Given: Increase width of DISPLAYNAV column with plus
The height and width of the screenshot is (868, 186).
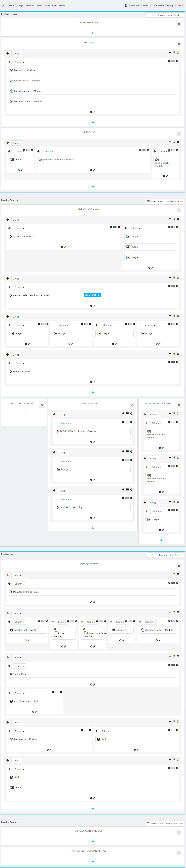Looking at the screenshot, I should pos(177,61).
